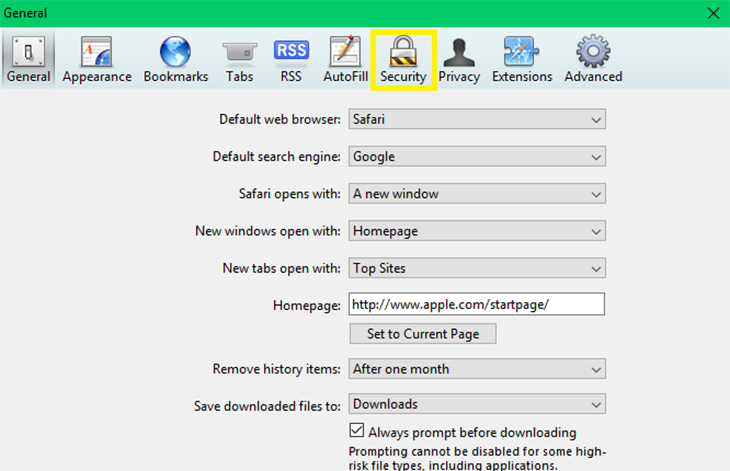The width and height of the screenshot is (730, 471).
Task: Expand Save downloaded files to dropdown
Action: [x=477, y=404]
